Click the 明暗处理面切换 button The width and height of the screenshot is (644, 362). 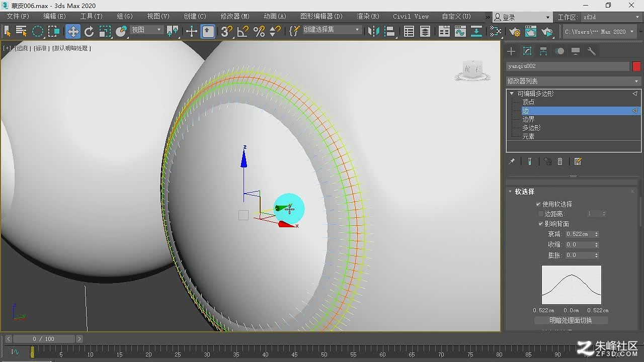571,320
